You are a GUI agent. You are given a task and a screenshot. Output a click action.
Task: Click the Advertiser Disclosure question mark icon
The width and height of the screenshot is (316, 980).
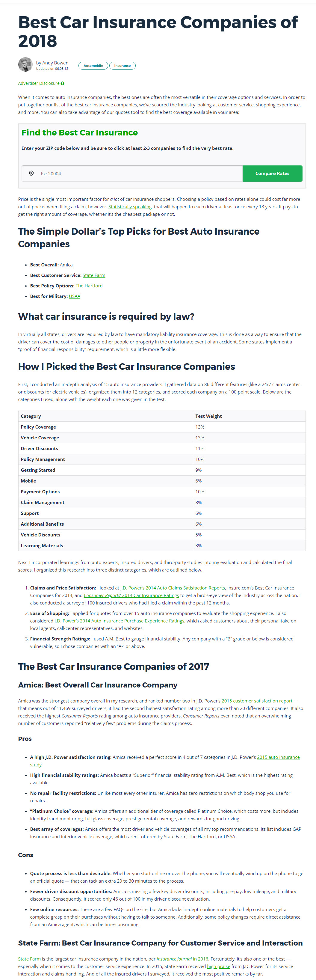coord(62,83)
